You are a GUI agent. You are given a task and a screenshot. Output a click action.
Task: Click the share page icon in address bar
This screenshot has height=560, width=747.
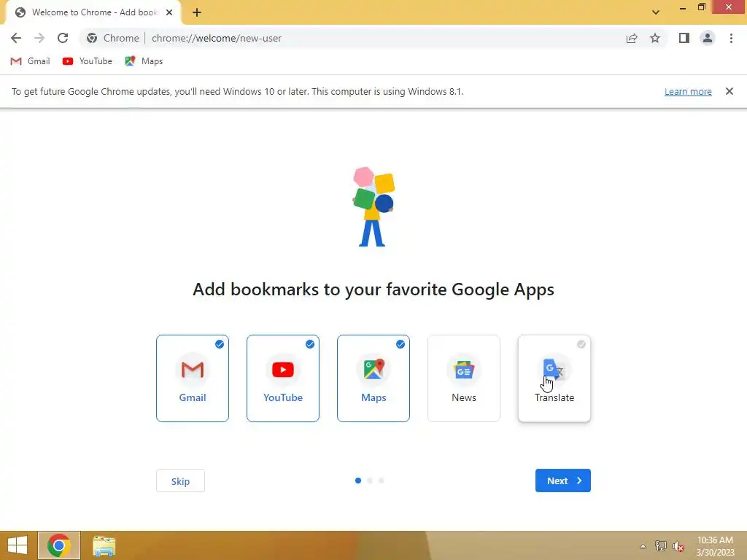tap(632, 38)
